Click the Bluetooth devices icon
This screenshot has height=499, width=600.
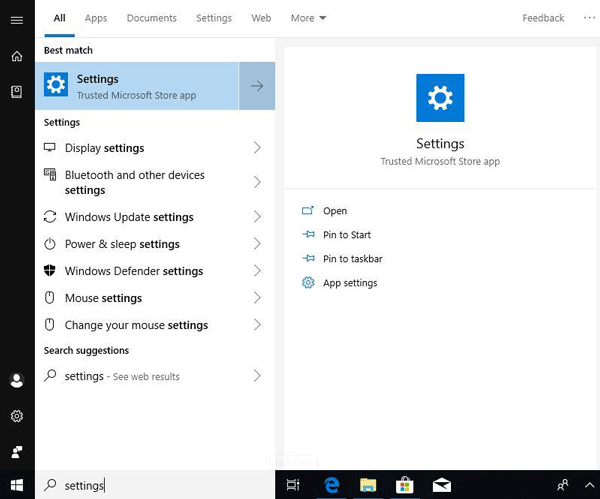click(x=50, y=174)
